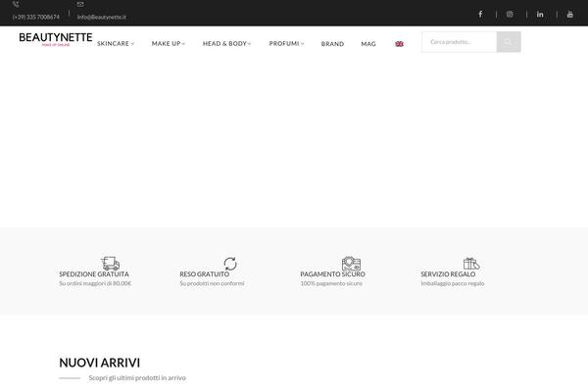The image size is (588, 392).
Task: Expand the SKINCARE menu
Action: coord(116,43)
